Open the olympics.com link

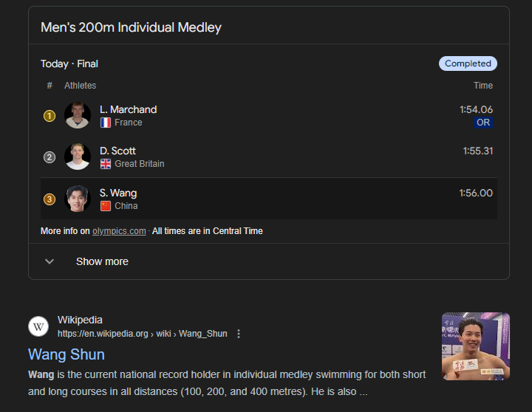(x=119, y=231)
